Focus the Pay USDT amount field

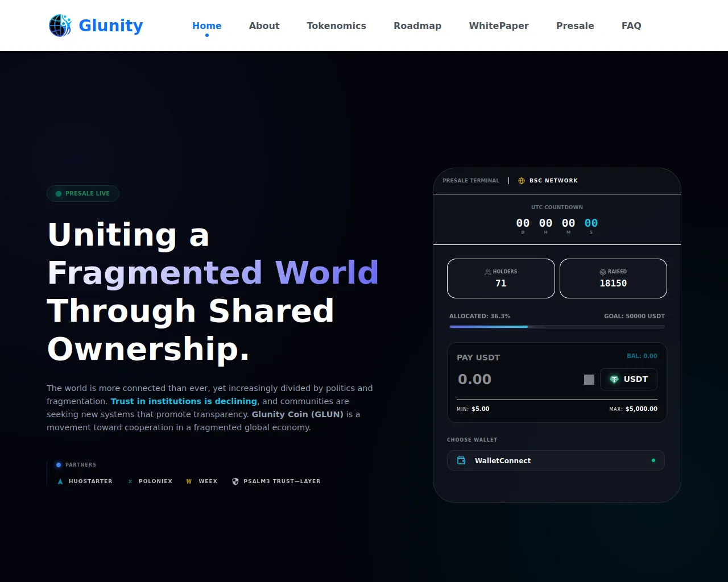click(518, 379)
